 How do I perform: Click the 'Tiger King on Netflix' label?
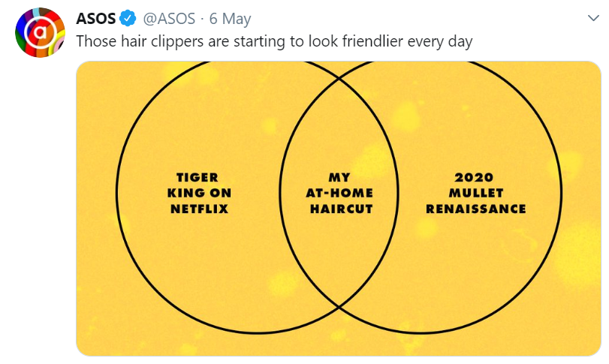tap(199, 193)
